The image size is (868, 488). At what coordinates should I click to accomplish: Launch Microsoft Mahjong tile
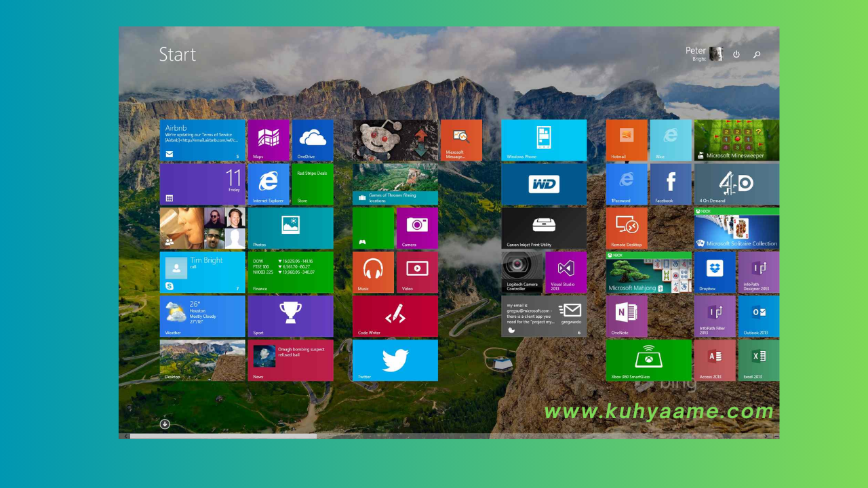(x=649, y=272)
